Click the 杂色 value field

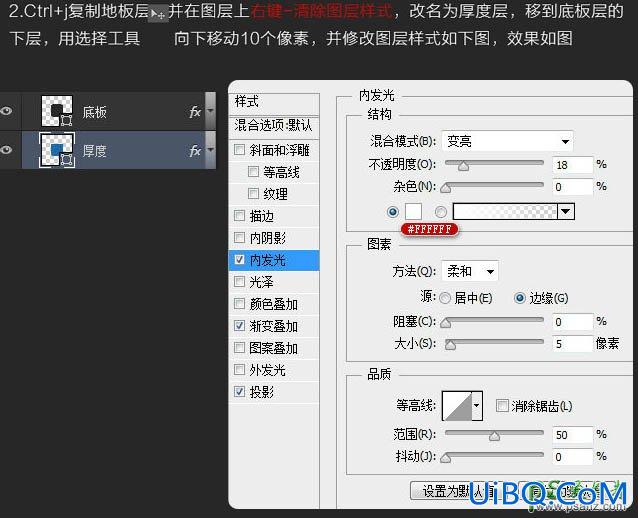572,187
